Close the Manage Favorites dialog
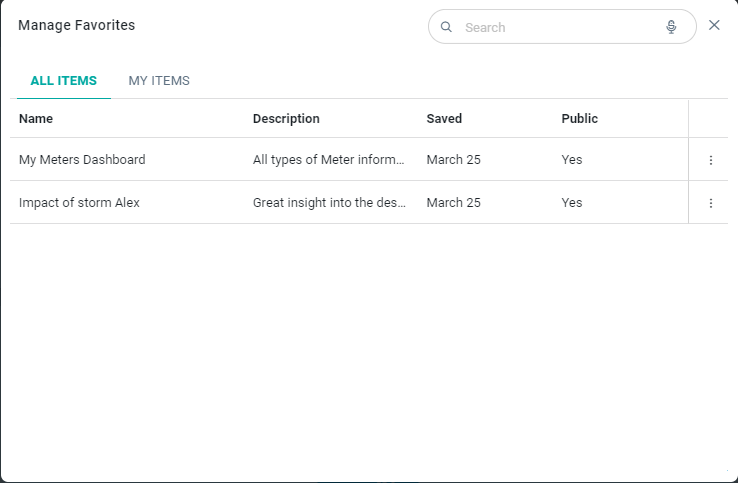The width and height of the screenshot is (738, 483). (714, 26)
